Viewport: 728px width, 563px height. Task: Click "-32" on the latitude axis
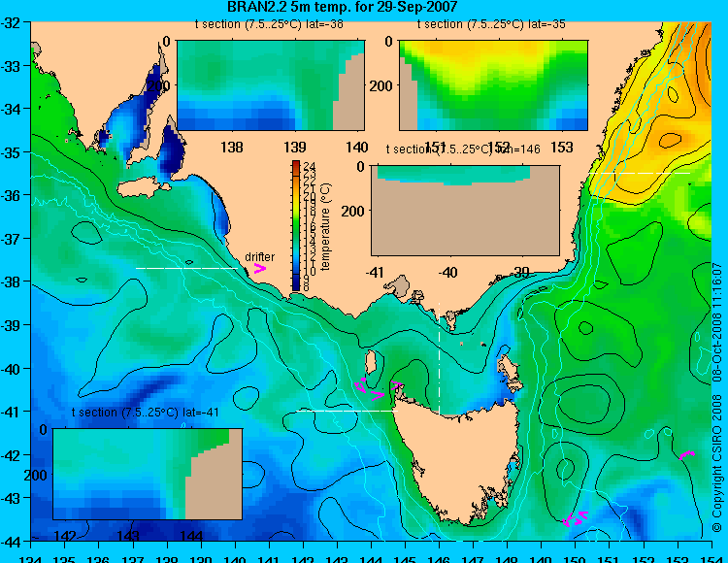pos(11,22)
